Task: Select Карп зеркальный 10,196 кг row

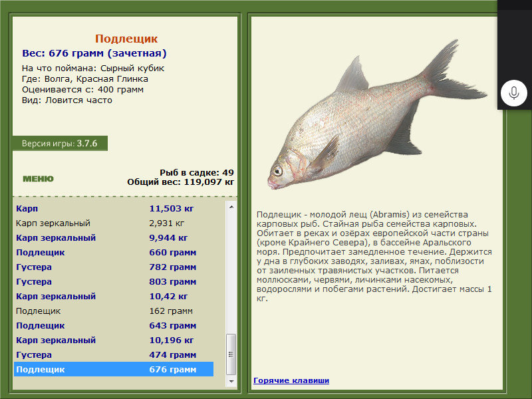Action: click(x=114, y=340)
